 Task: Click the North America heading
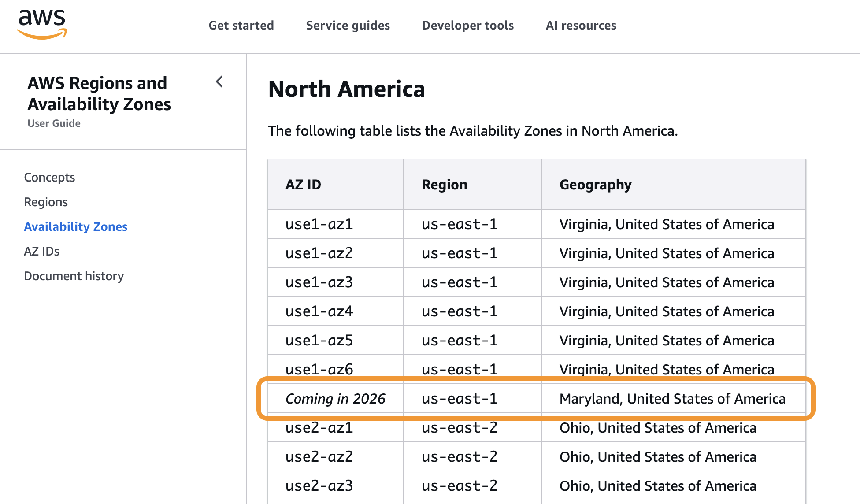[346, 89]
